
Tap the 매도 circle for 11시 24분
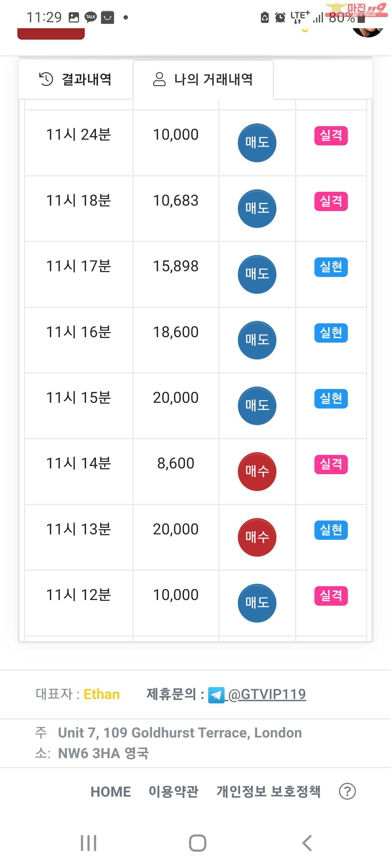point(257,142)
